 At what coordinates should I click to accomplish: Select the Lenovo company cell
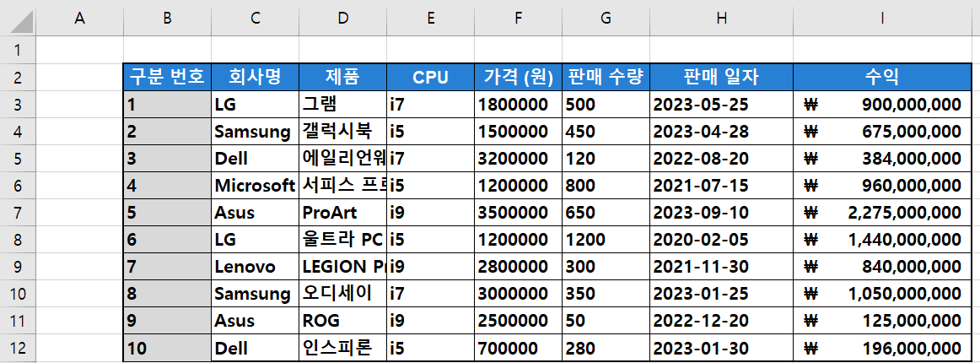click(x=255, y=267)
